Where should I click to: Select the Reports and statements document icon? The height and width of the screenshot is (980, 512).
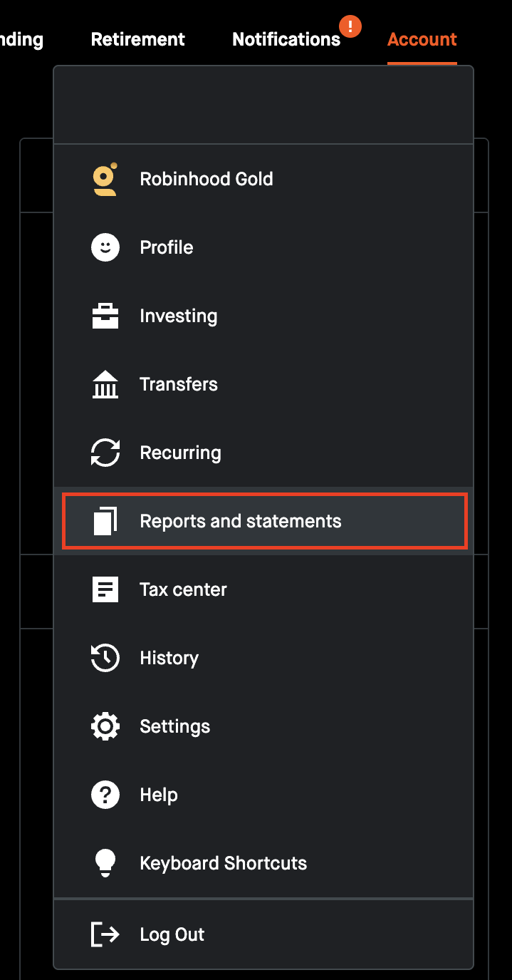105,521
